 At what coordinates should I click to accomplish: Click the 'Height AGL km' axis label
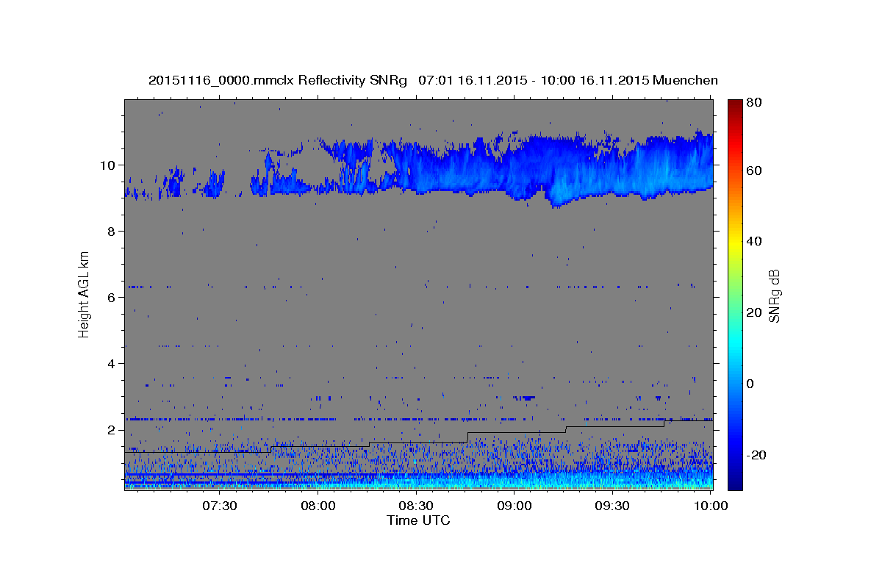tap(84, 294)
